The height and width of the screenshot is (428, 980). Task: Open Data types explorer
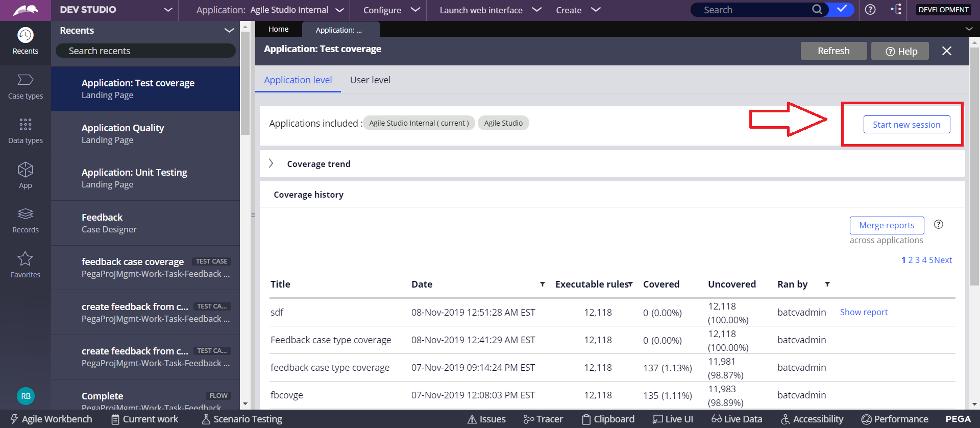pyautogui.click(x=26, y=131)
